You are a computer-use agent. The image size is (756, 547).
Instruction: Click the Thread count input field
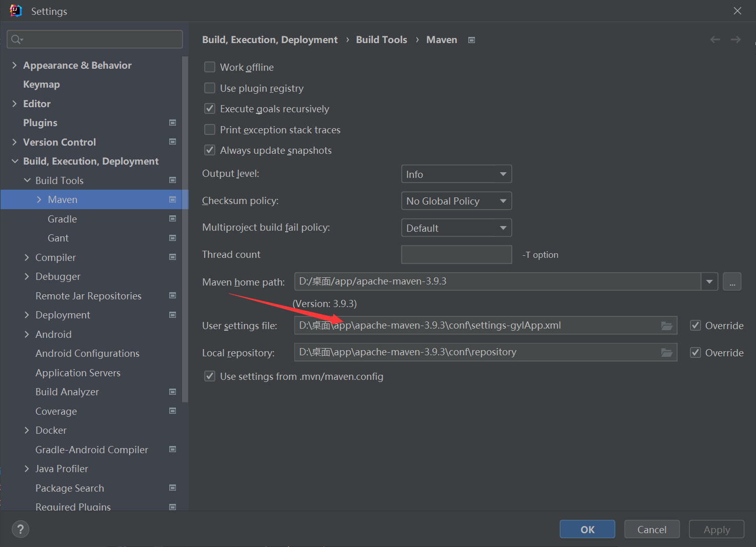click(x=456, y=254)
